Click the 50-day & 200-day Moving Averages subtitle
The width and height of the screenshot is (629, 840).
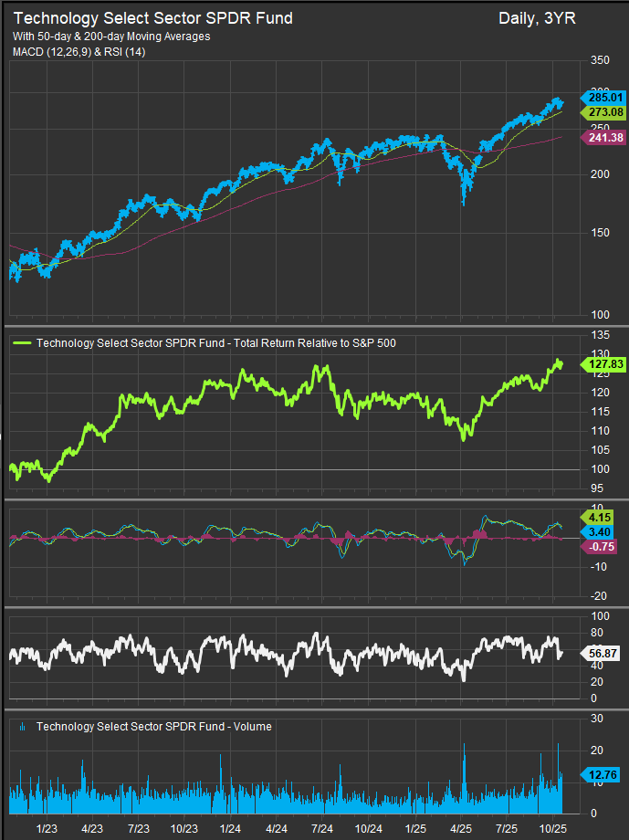click(111, 37)
